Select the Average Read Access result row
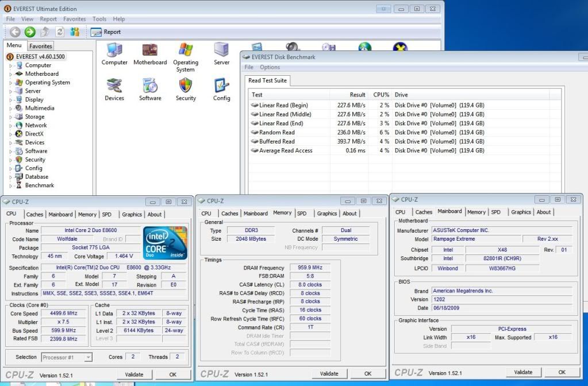Image resolution: width=588 pixels, height=386 pixels. tap(405, 150)
